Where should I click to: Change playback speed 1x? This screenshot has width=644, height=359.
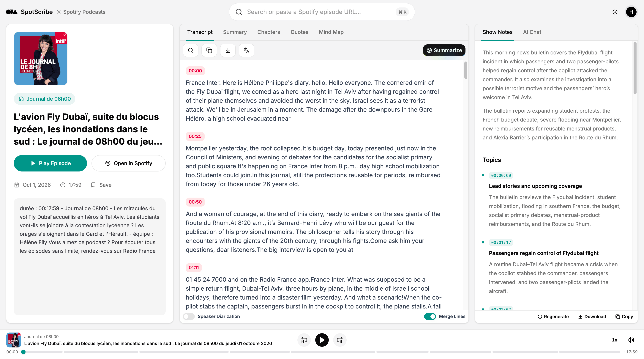(x=615, y=340)
